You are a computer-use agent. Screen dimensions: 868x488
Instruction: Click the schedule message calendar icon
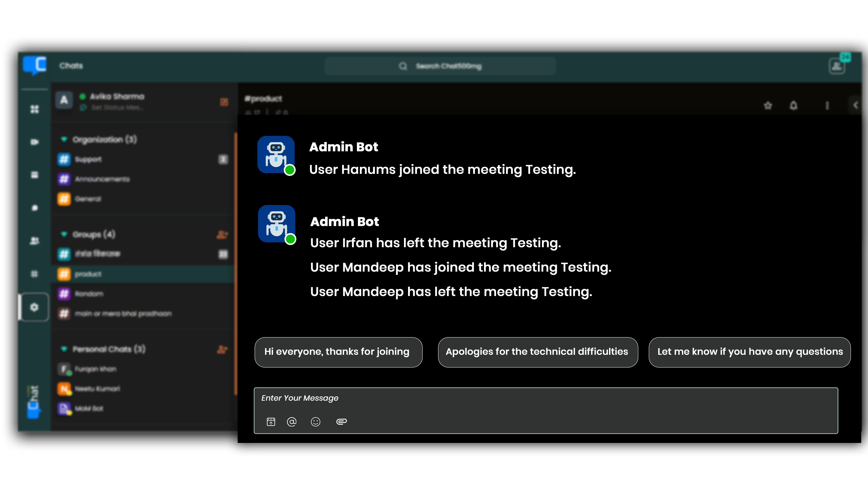point(271,422)
